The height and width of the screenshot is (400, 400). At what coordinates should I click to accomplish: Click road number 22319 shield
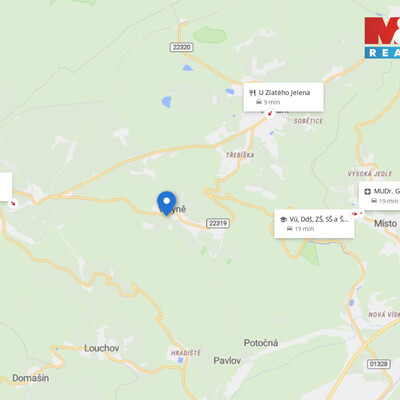pyautogui.click(x=218, y=223)
